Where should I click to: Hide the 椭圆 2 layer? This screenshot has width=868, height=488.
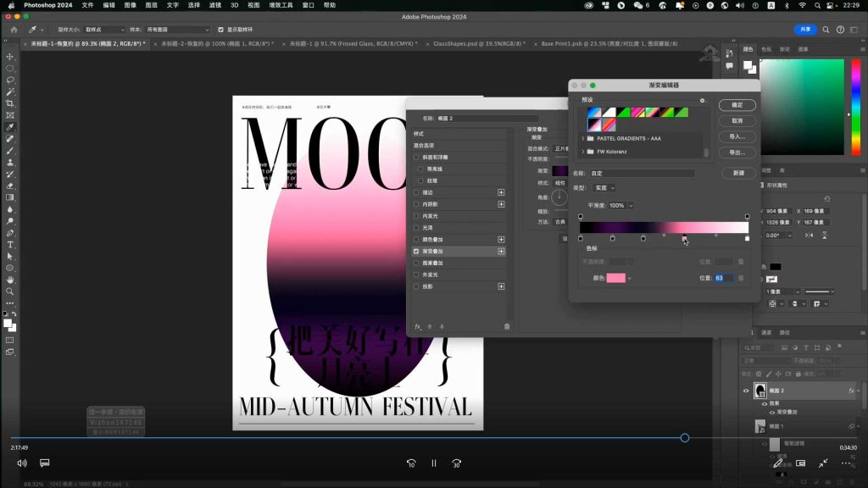[x=747, y=391]
